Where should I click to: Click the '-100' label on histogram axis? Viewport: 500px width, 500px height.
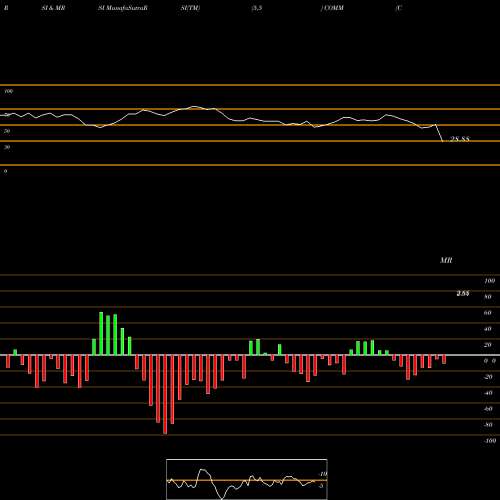click(x=490, y=441)
